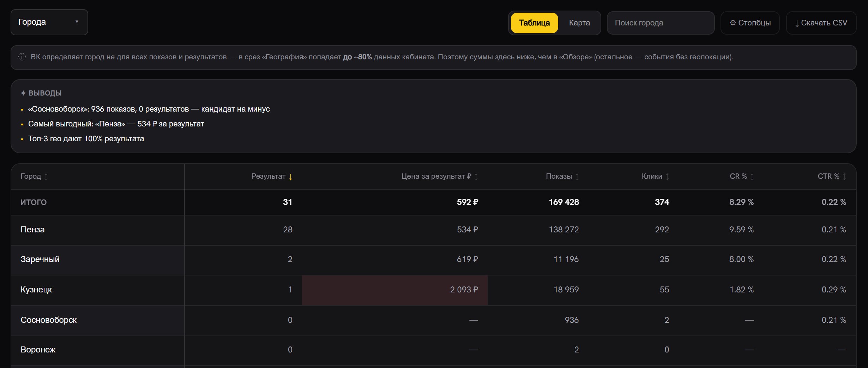Select the Кузнецк city row

[434, 290]
